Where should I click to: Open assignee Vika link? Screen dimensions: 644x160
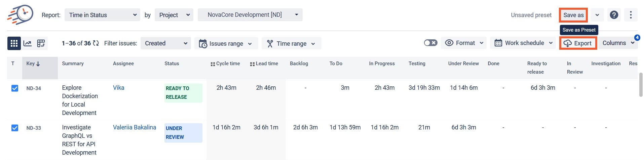tap(118, 88)
